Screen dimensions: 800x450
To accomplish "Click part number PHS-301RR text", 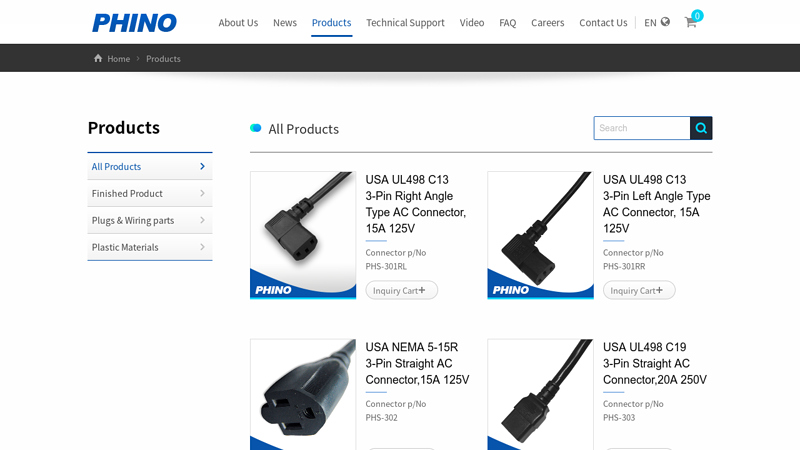I will [624, 266].
